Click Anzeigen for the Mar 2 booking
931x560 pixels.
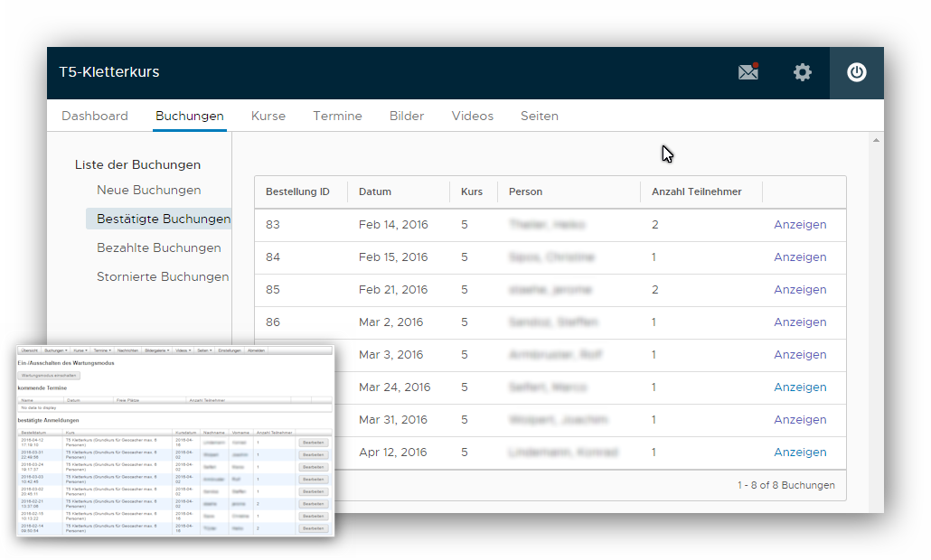point(800,322)
